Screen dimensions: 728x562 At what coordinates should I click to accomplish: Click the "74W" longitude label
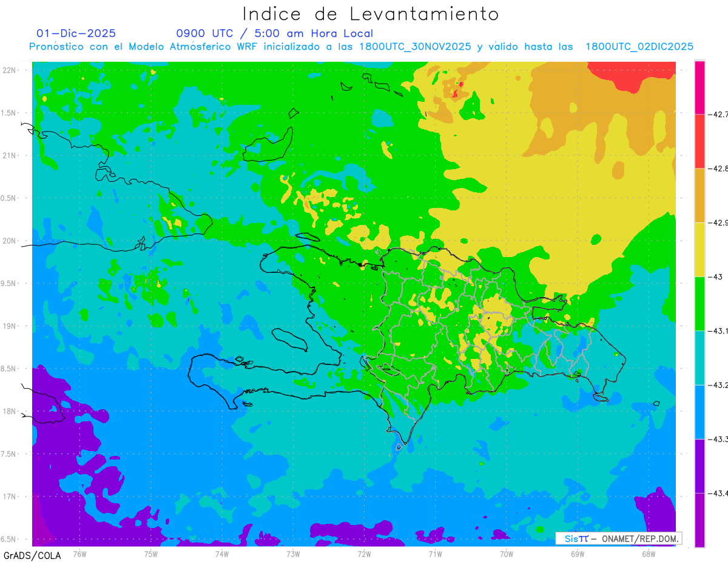pyautogui.click(x=222, y=553)
